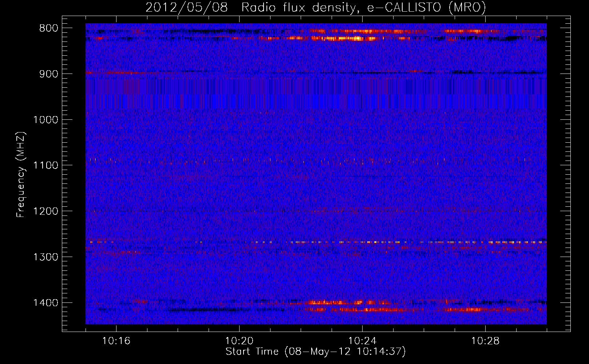
Task: Click the 1100 frequency tick label
Action: 46,166
